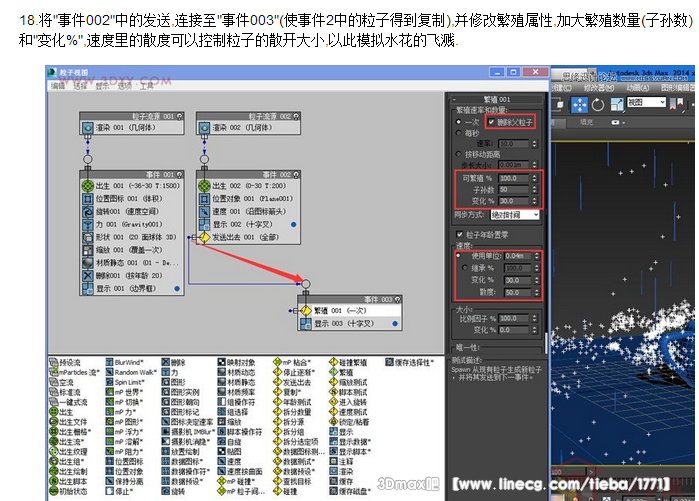This screenshot has width=699, height=501.
Task: Click the 显示 002 blue color dot
Action: pos(293,225)
